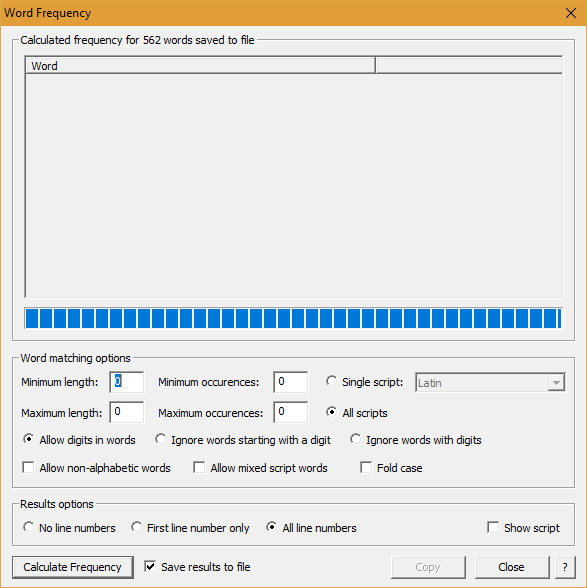Viewport: 587px width, 588px height.
Task: Close the Word Frequency dialog with X
Action: point(570,13)
